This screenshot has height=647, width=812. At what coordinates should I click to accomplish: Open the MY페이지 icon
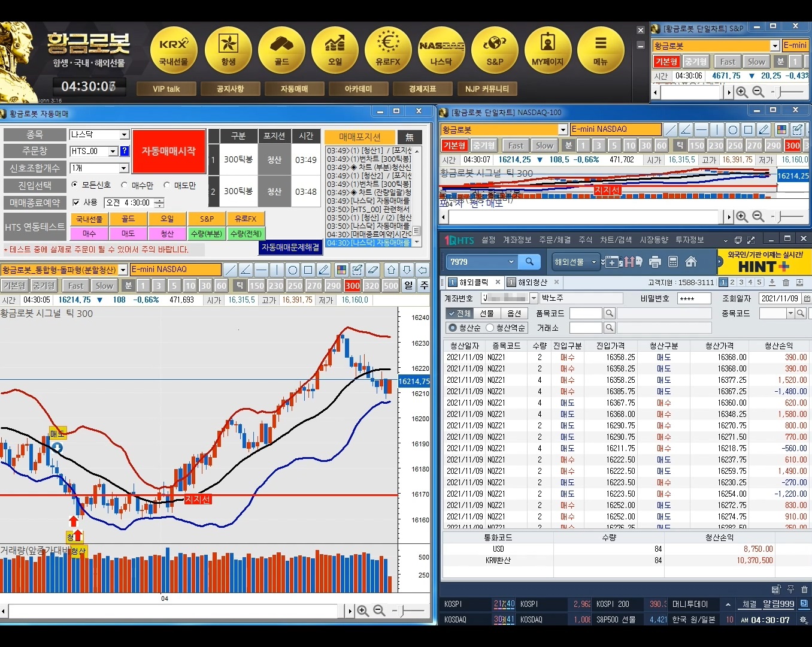[548, 50]
